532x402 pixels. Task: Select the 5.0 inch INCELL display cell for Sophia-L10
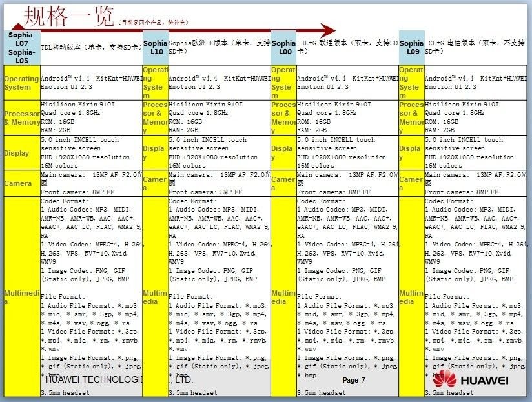220,153
